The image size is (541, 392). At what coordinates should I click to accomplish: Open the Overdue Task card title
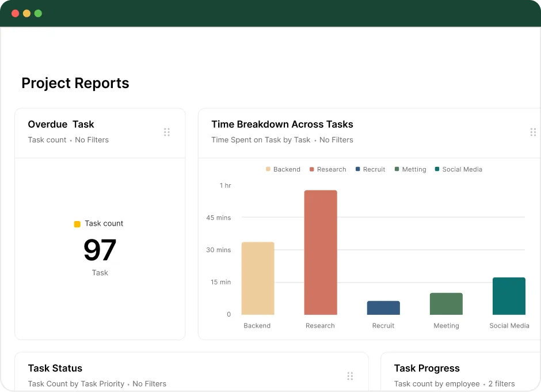[x=61, y=124]
